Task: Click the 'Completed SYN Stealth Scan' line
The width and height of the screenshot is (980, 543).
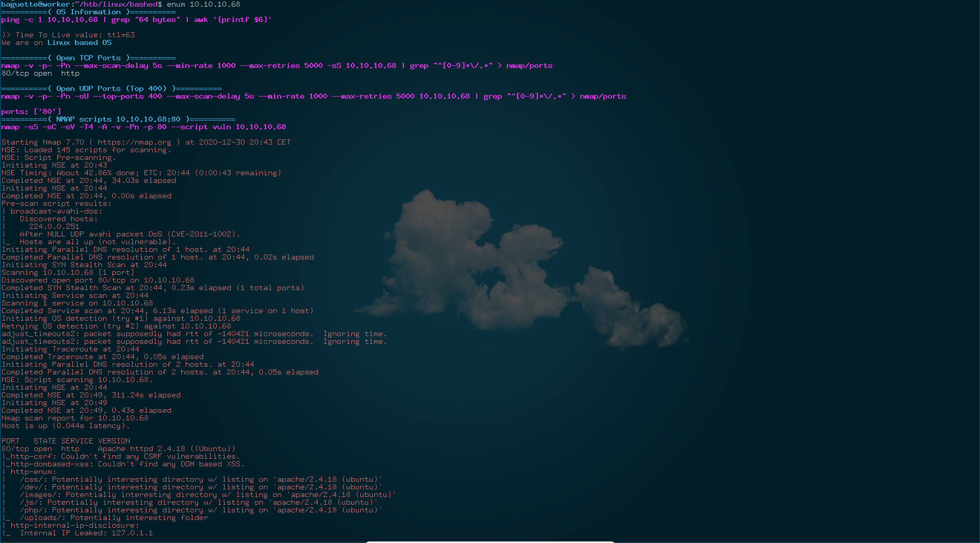Action: click(x=153, y=288)
